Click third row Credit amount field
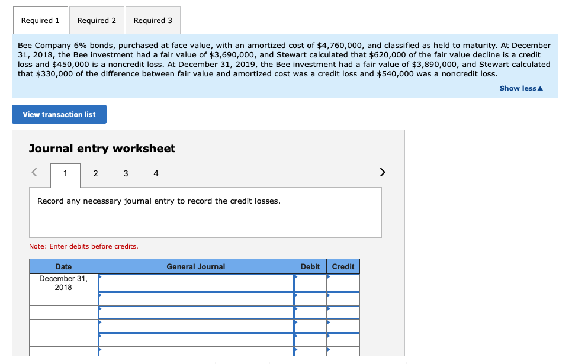The image size is (588, 364). (343, 313)
